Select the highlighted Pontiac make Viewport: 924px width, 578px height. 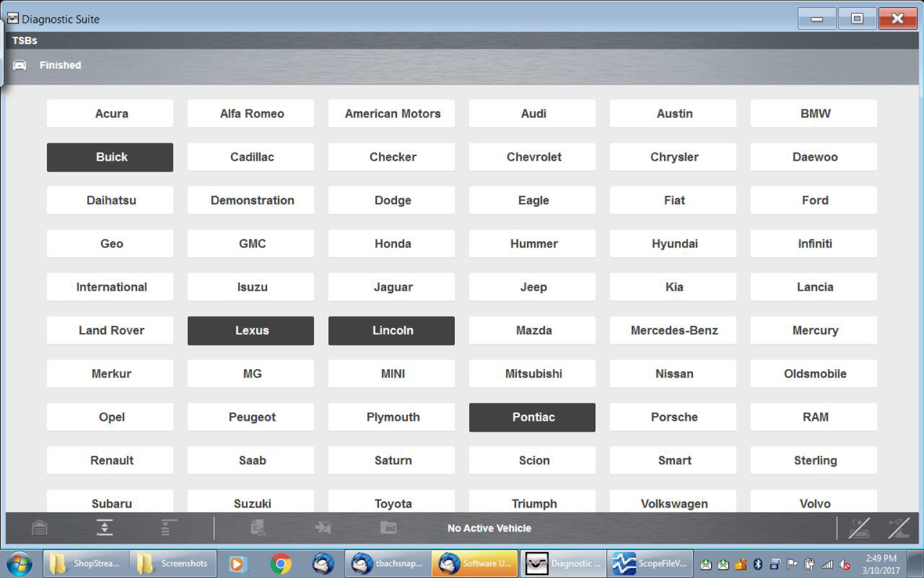pyautogui.click(x=532, y=417)
